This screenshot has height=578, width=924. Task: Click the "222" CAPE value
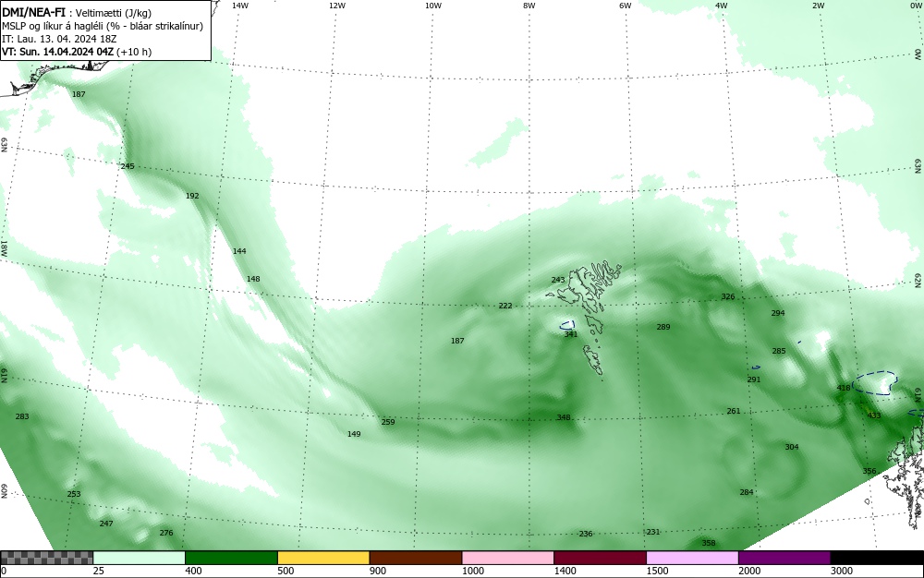[505, 306]
